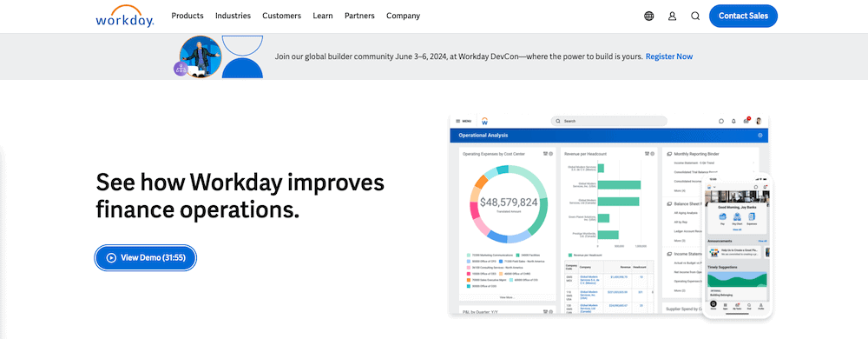Open the Learn menu
Viewport: 868px width, 339px height.
[x=323, y=16]
